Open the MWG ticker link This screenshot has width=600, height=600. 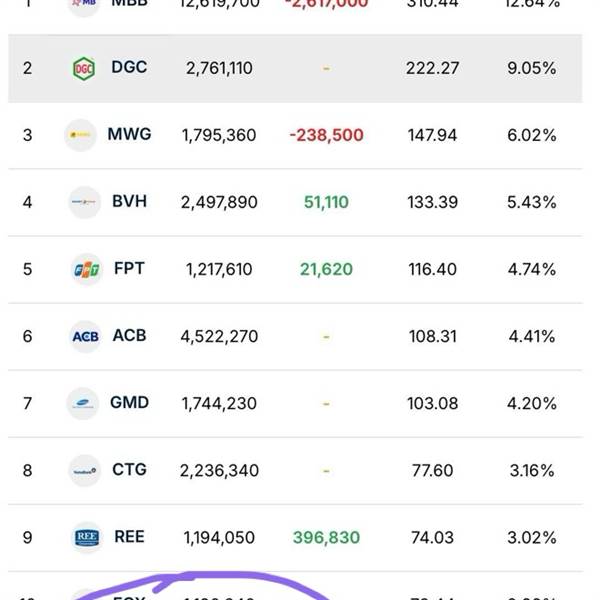pyautogui.click(x=130, y=134)
